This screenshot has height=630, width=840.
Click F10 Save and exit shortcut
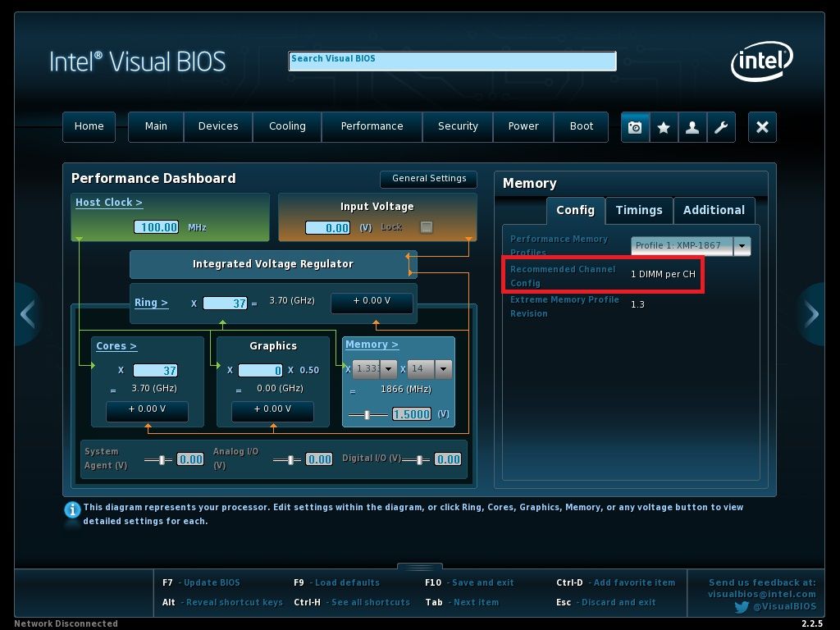[469, 583]
